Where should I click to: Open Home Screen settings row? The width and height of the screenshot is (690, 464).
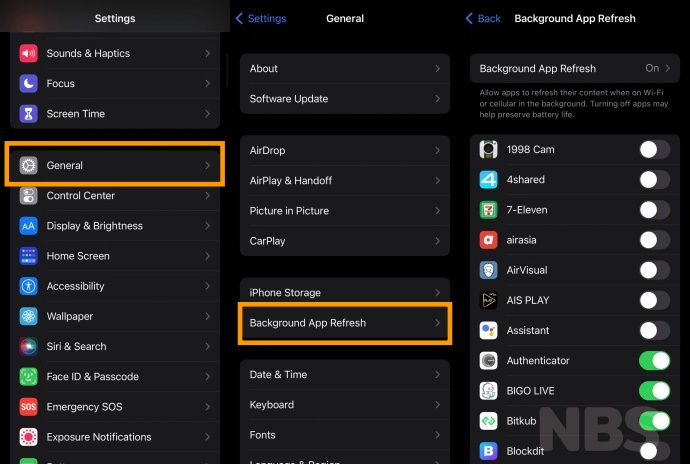115,256
